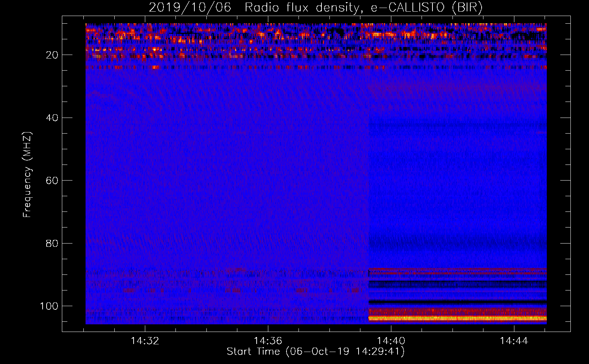Click the 14:32 time tick label

(x=145, y=341)
